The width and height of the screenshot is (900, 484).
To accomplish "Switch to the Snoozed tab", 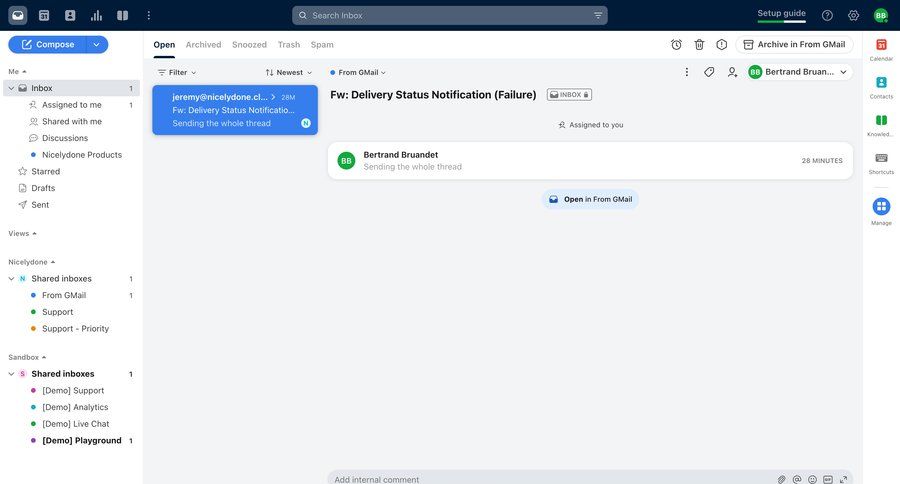I will click(249, 44).
